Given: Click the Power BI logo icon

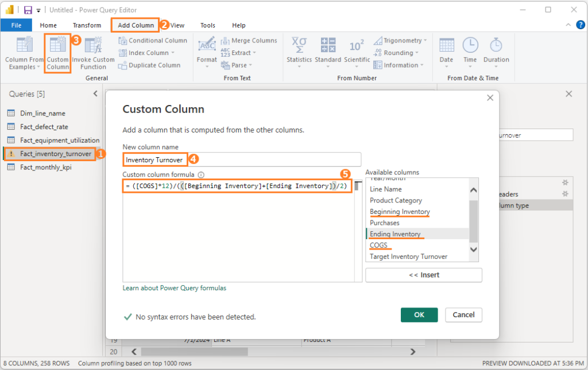Looking at the screenshot, I should pyautogui.click(x=9, y=10).
